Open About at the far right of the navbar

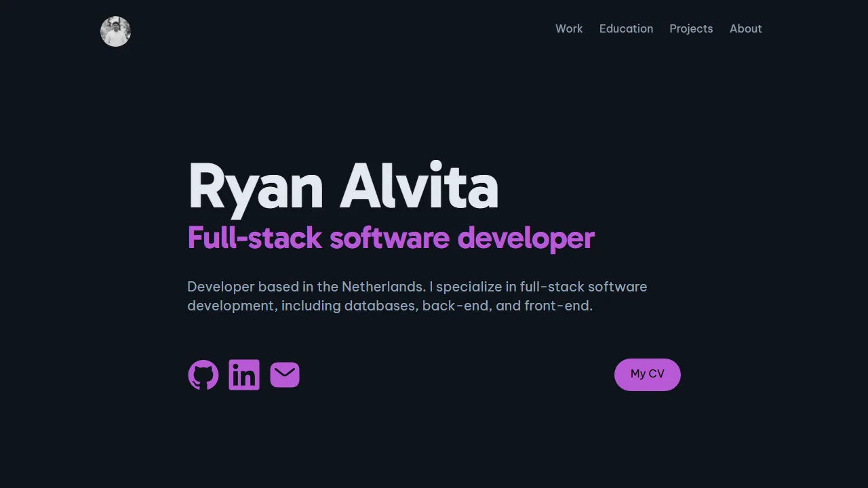745,28
